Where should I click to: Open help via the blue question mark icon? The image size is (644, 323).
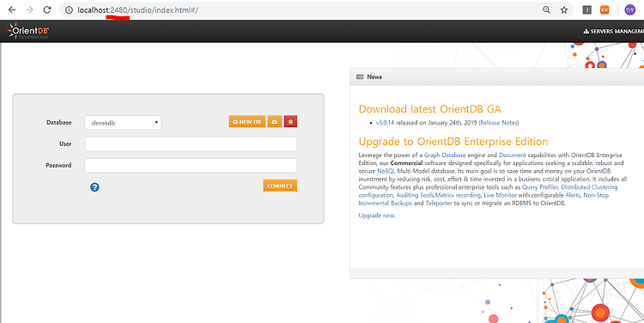94,187
